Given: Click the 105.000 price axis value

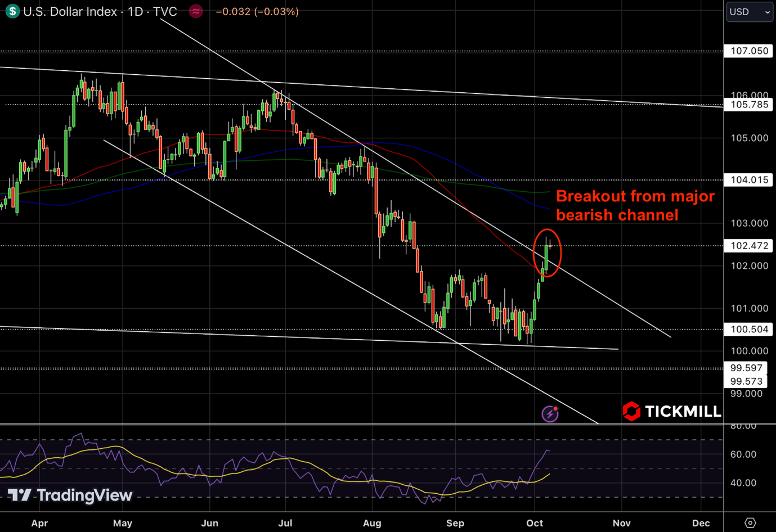Looking at the screenshot, I should pos(749,138).
